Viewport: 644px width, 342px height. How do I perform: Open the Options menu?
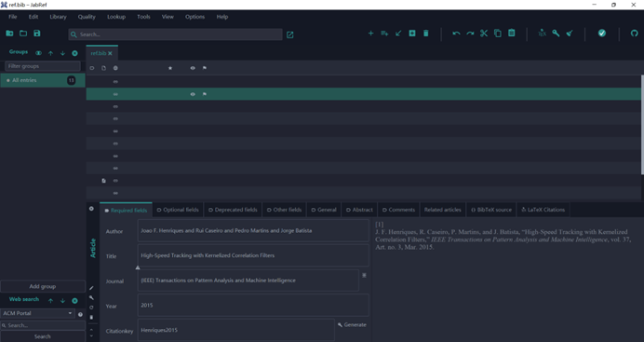195,17
